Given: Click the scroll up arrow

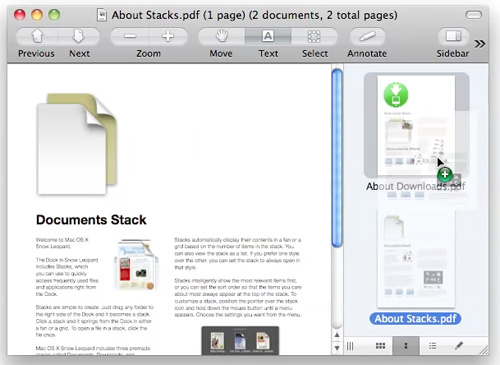Looking at the screenshot, I should tap(337, 335).
